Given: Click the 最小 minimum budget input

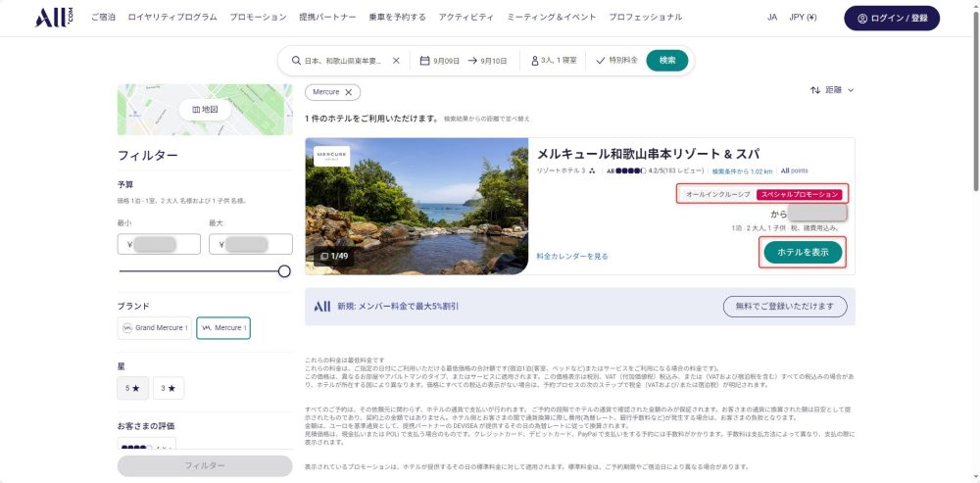Looking at the screenshot, I should (x=159, y=244).
